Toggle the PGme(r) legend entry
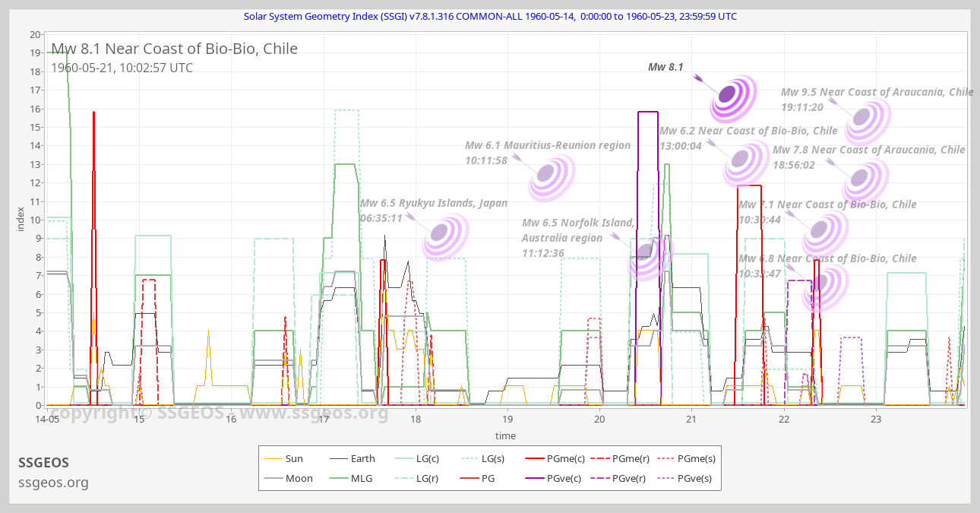The image size is (980, 513). [x=620, y=458]
